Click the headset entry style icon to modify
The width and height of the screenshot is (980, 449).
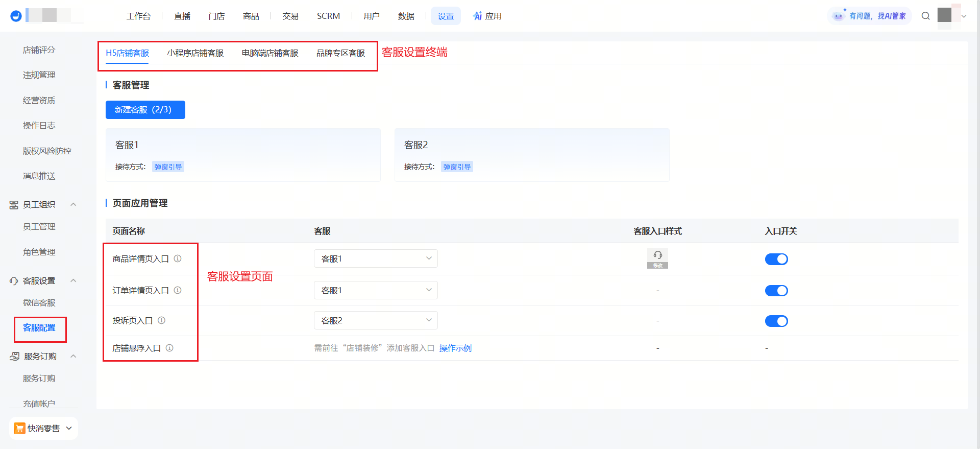[x=657, y=258]
